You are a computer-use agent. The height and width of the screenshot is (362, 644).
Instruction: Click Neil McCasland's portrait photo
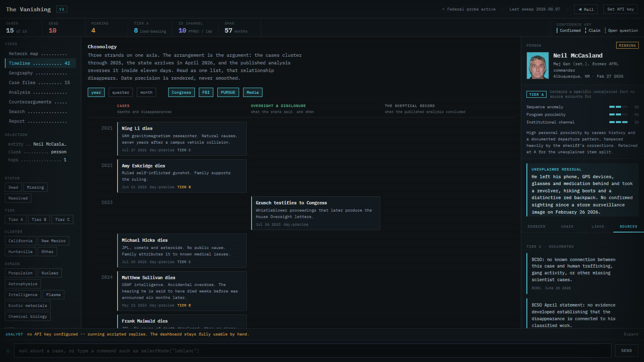click(x=537, y=66)
